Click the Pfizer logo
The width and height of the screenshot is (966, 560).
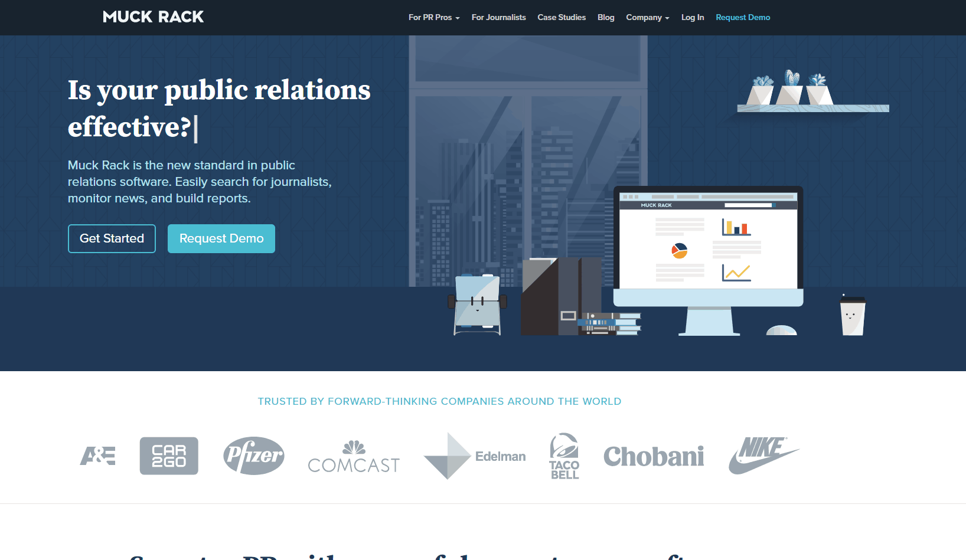254,456
